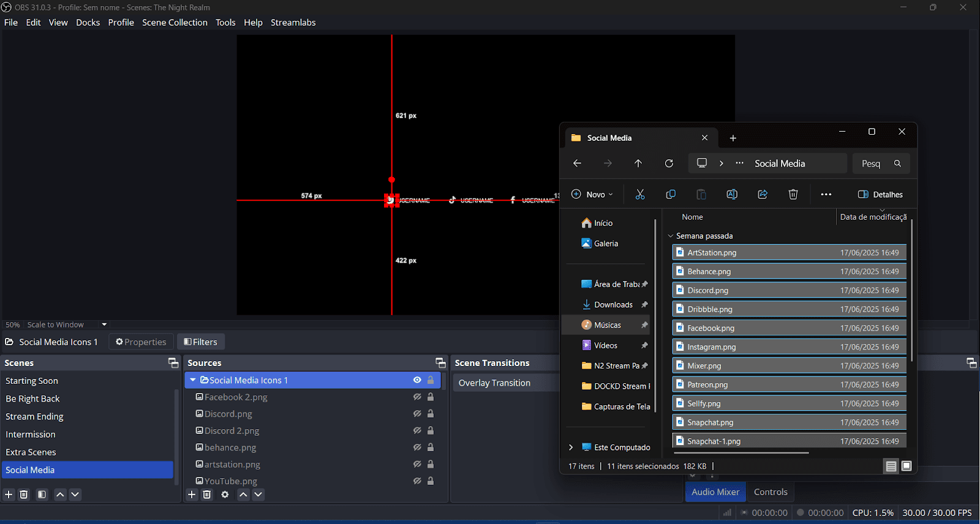Image resolution: width=980 pixels, height=524 pixels.
Task: Open the File menu in OBS
Action: point(11,23)
